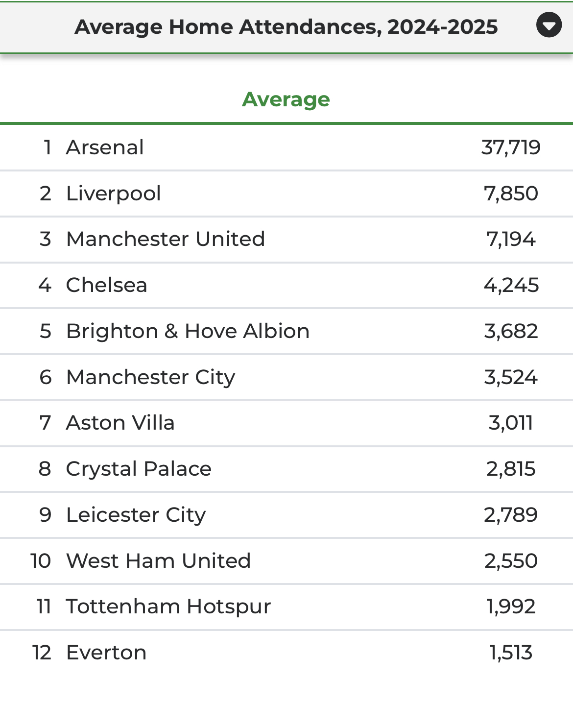
Task: Open Brighton & Hove Albion entry
Action: click(188, 331)
